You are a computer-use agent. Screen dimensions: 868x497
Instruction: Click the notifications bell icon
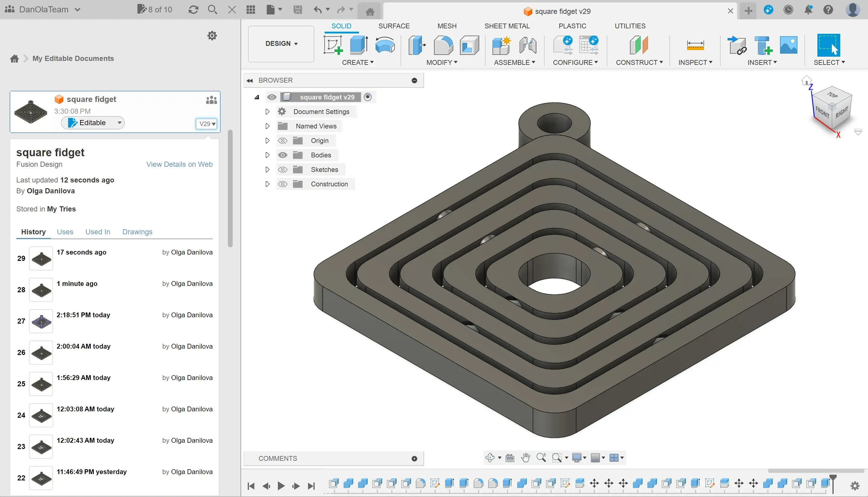809,10
